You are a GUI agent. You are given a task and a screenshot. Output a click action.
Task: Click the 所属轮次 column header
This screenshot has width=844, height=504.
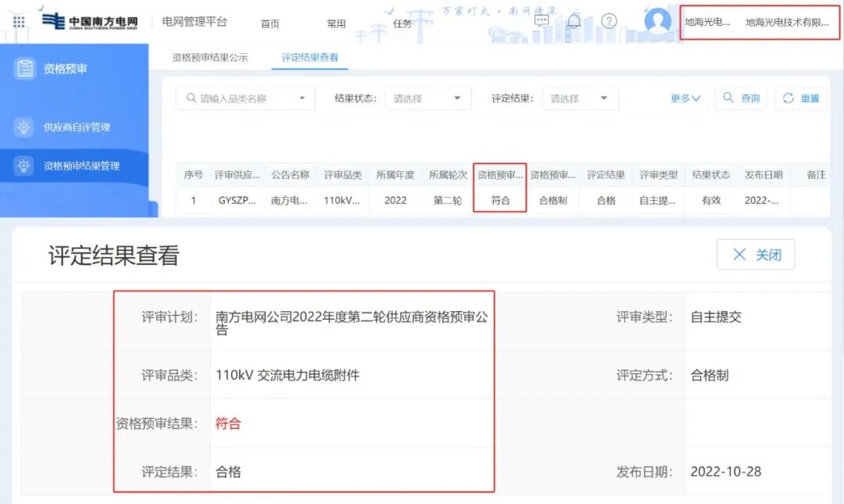point(448,174)
